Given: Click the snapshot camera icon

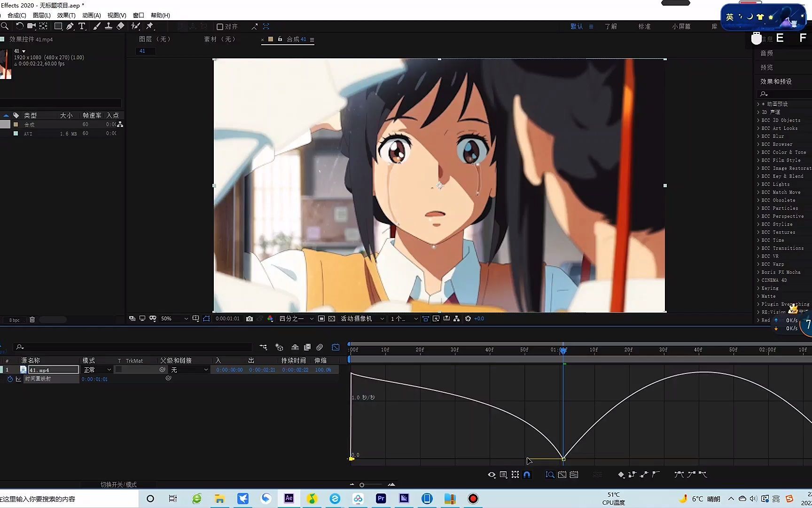Looking at the screenshot, I should [250, 319].
